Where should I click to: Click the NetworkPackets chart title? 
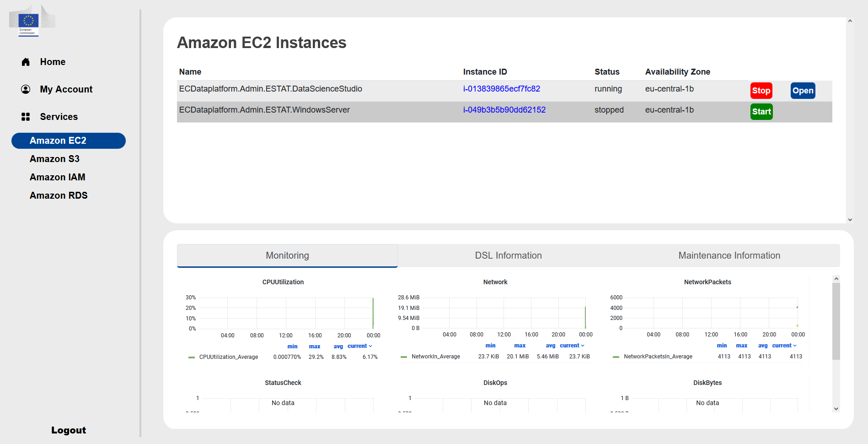707,282
